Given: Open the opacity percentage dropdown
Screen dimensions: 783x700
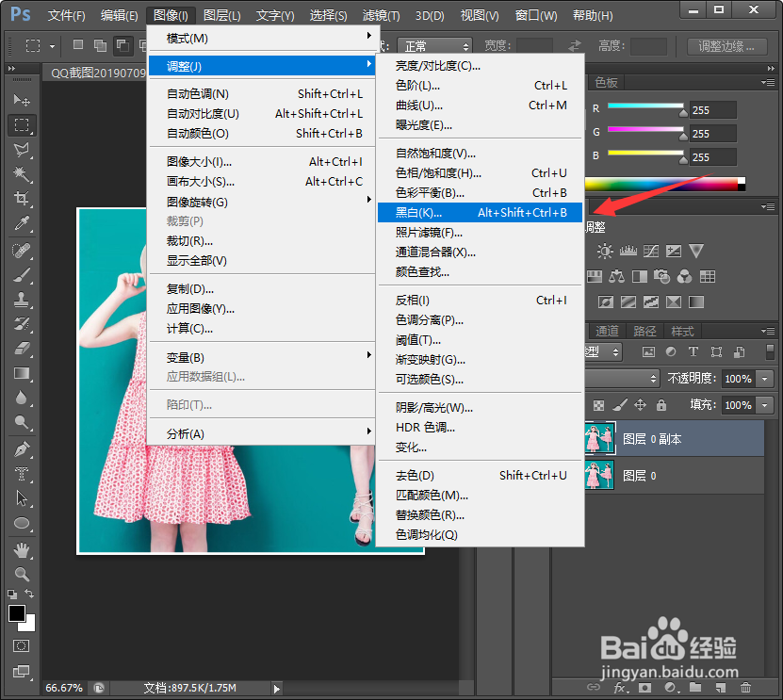Looking at the screenshot, I should click(x=764, y=379).
